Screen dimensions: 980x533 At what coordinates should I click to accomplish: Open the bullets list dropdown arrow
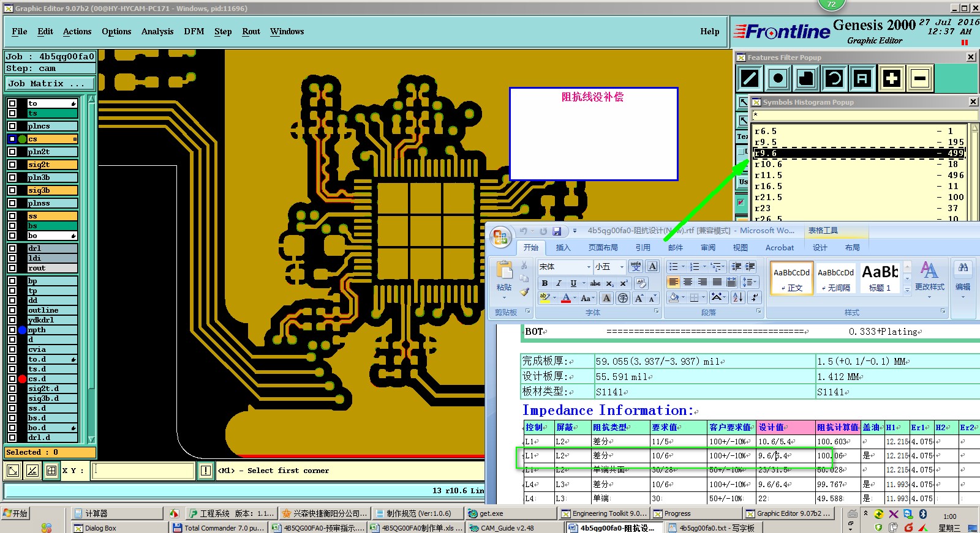[x=684, y=267]
